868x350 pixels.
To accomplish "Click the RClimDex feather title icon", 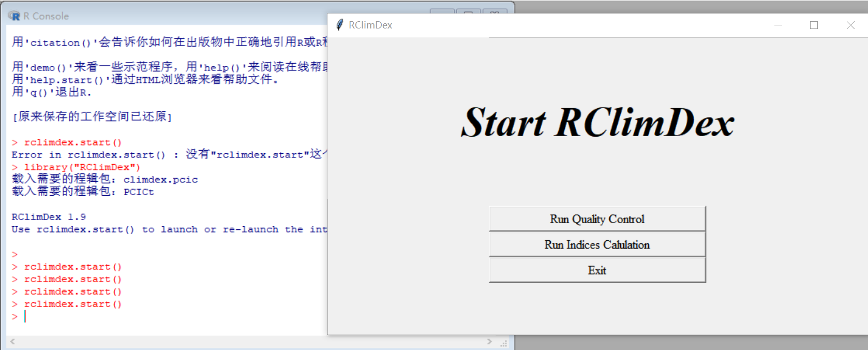I will point(339,25).
